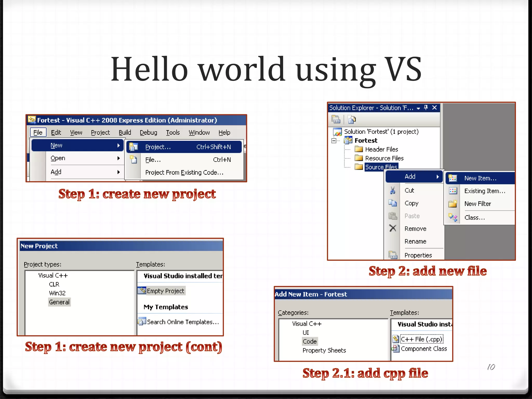Click the Visual C++ title bar app icon
532x399 pixels.
32,120
